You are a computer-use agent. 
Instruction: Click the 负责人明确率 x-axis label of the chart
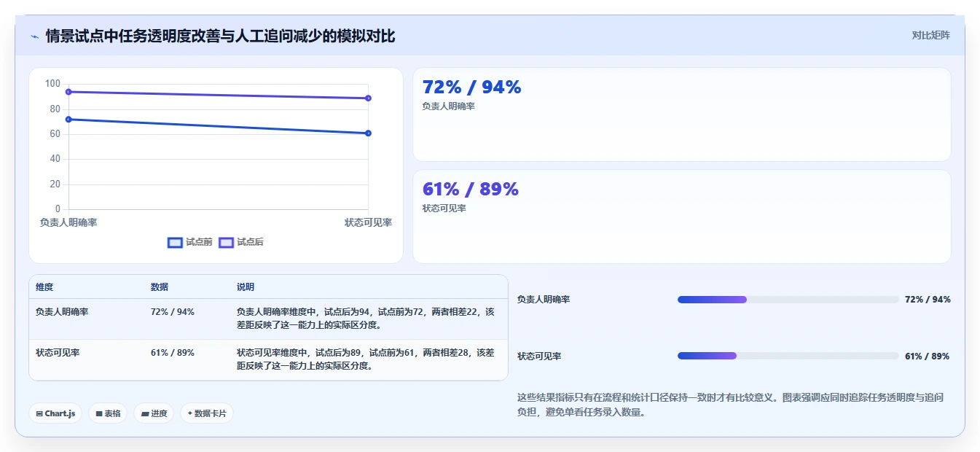click(x=68, y=222)
